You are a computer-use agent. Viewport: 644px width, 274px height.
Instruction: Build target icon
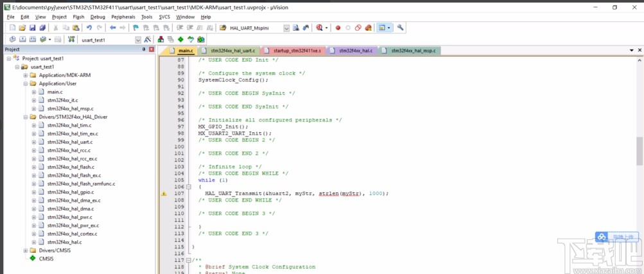pos(22,40)
